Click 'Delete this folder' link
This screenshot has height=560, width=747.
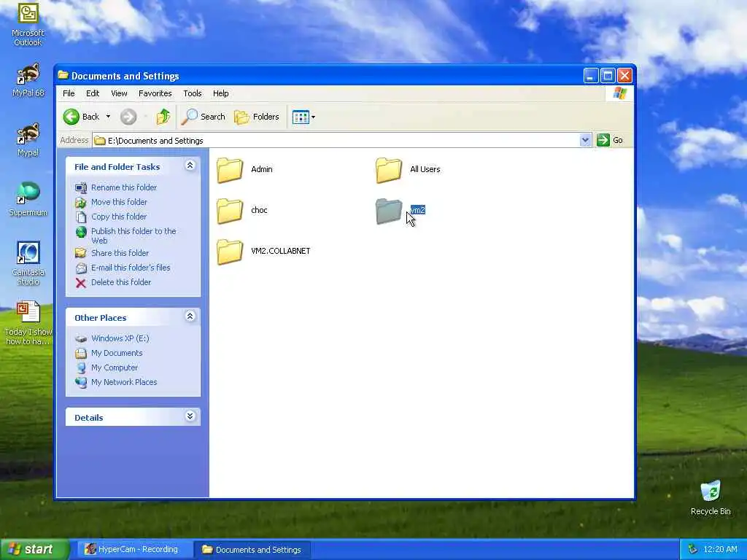[x=121, y=282]
